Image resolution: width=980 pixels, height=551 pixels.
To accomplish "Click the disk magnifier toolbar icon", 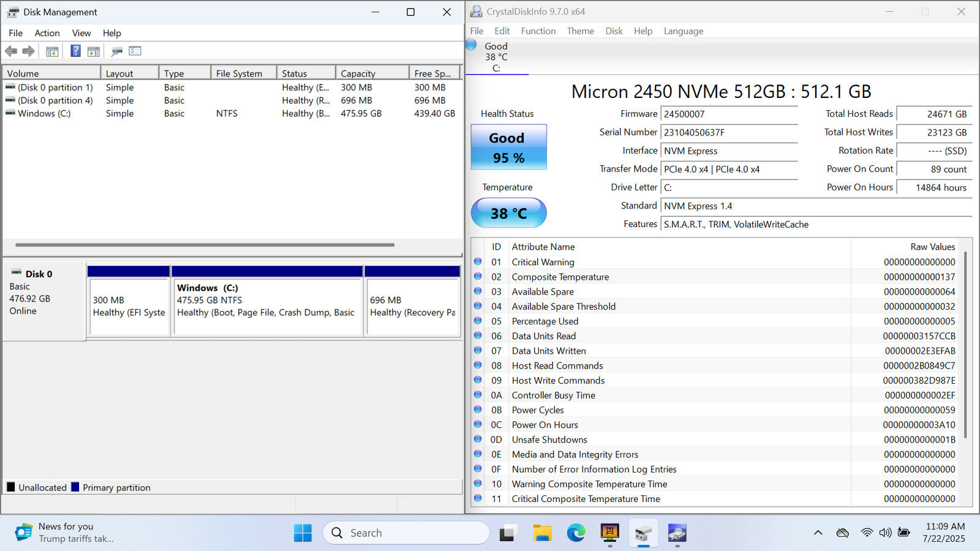I will (116, 51).
